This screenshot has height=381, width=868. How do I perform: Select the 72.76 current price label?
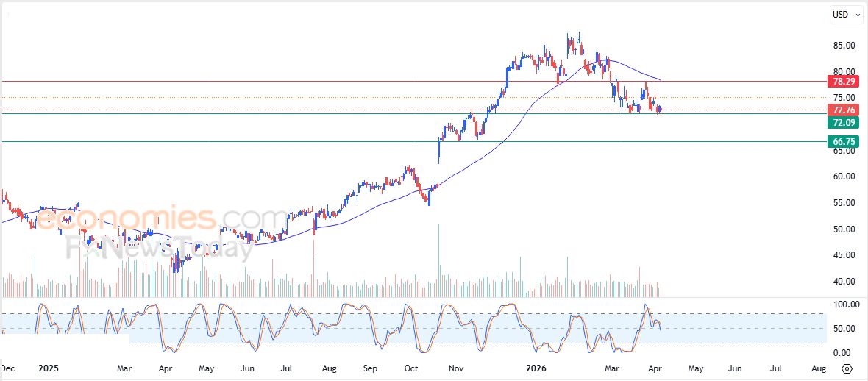coord(843,109)
